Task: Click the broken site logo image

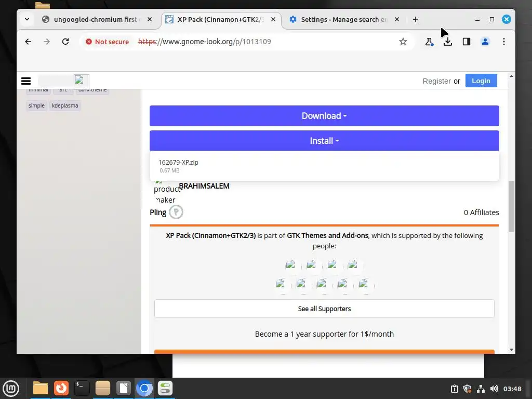Action: point(82,82)
